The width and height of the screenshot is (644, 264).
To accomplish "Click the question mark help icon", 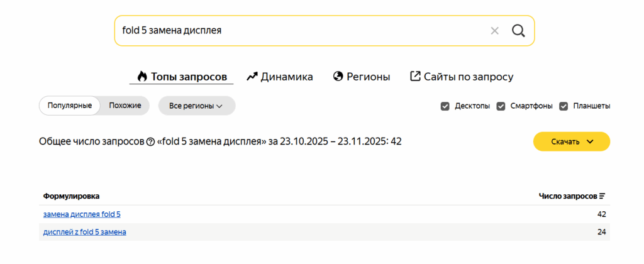I will pos(150,142).
